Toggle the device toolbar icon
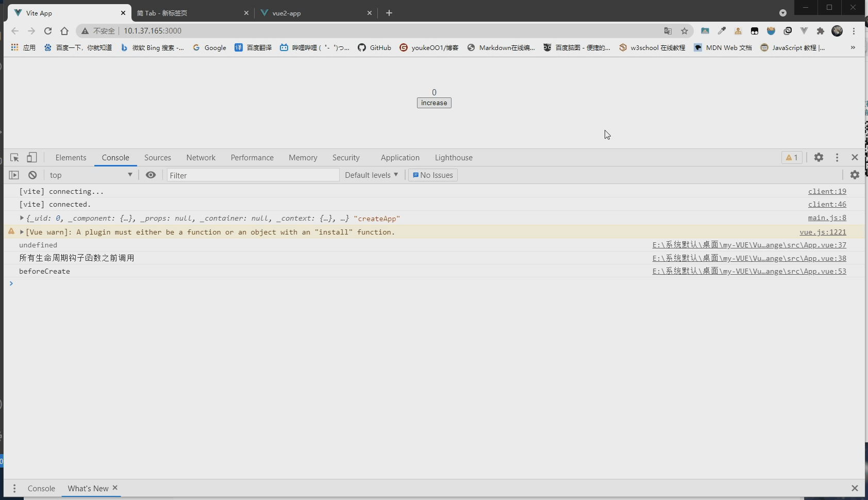 click(32, 158)
